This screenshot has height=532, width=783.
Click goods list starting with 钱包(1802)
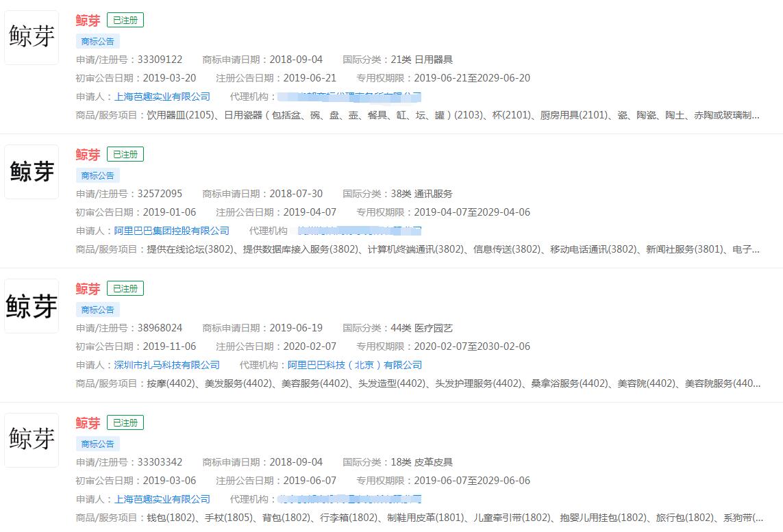click(x=455, y=518)
